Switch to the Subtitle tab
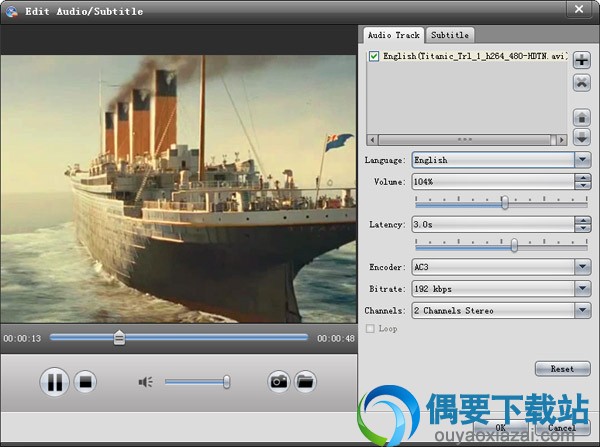This screenshot has width=600, height=447. pos(450,35)
